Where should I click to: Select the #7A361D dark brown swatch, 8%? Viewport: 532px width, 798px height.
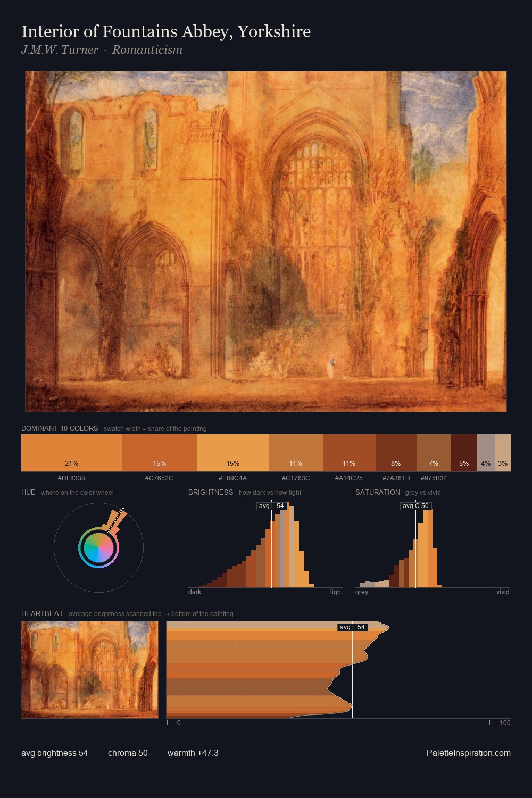[x=396, y=453]
